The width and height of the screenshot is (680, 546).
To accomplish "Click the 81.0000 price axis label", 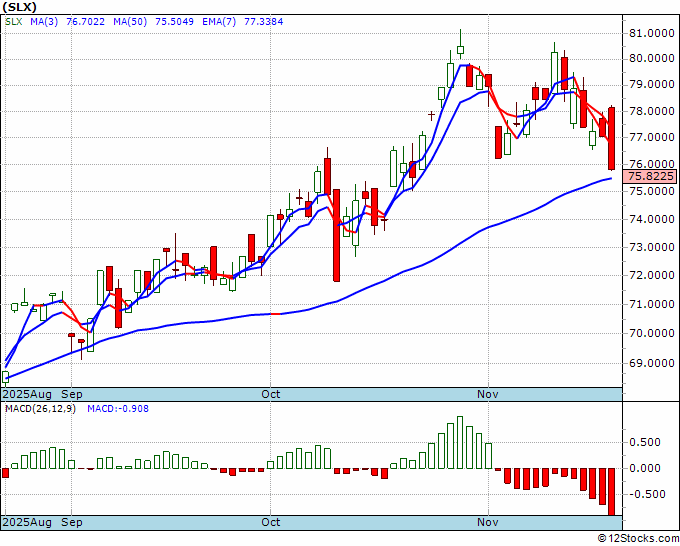I will pyautogui.click(x=651, y=33).
